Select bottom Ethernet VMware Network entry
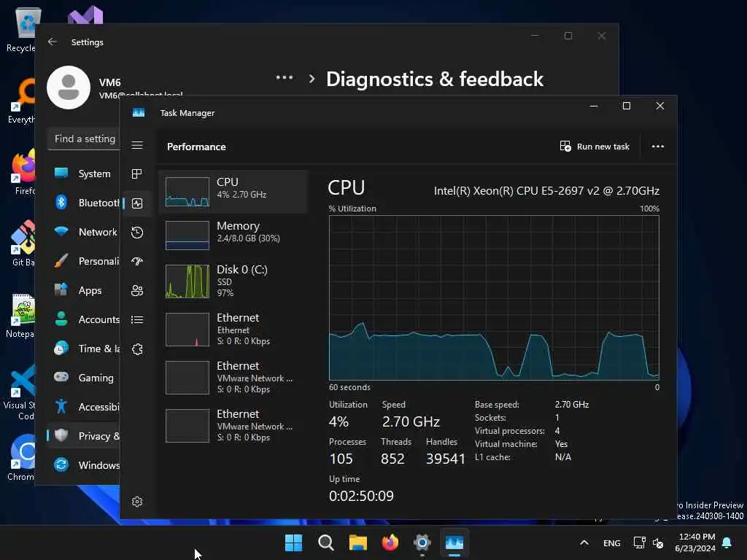This screenshot has width=747, height=560. pyautogui.click(x=233, y=426)
